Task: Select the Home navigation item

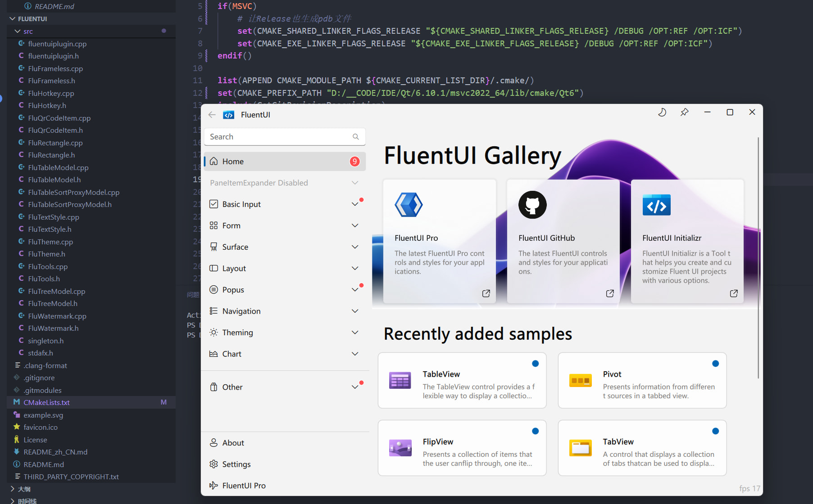Action: tap(285, 162)
